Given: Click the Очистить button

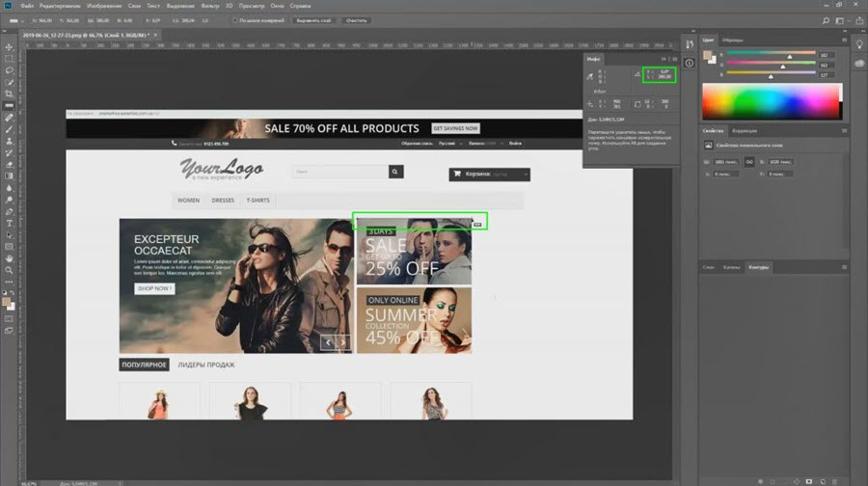Looking at the screenshot, I should click(356, 20).
